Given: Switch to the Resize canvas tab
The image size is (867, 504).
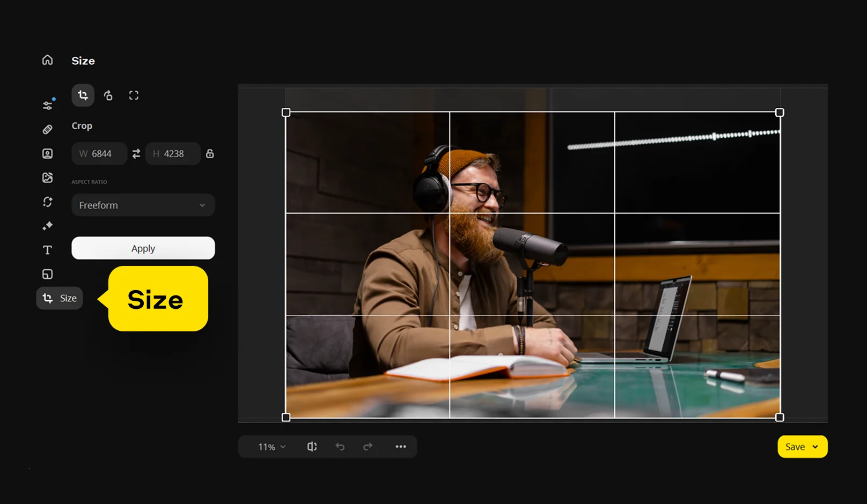Looking at the screenshot, I should click(x=134, y=95).
